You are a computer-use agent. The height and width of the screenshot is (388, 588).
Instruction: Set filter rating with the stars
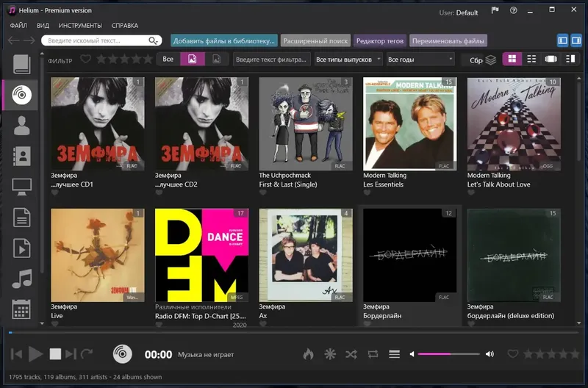(124, 59)
